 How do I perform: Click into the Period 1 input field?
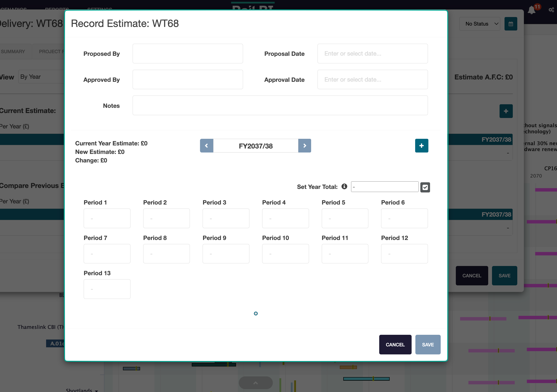click(x=107, y=218)
